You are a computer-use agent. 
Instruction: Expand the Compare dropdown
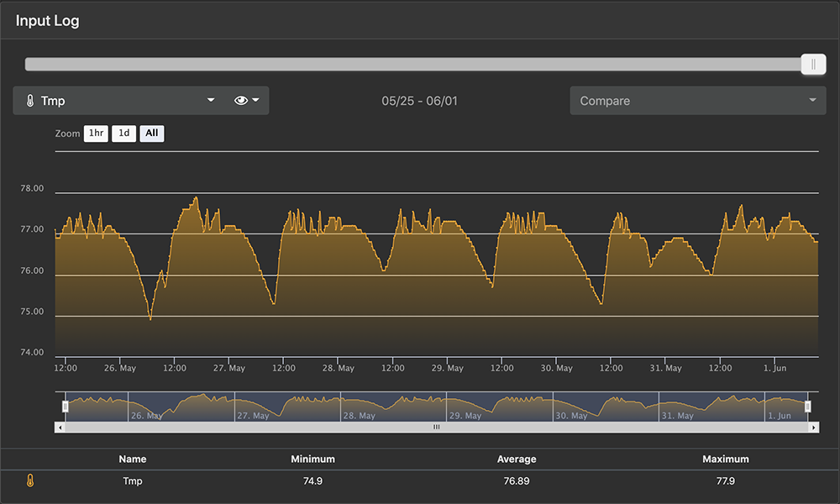coord(697,101)
